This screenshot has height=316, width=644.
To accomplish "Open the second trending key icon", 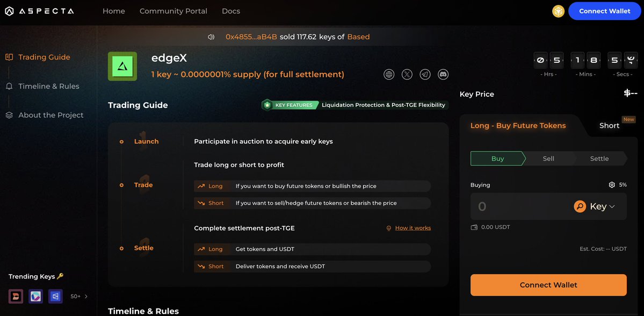I will (36, 296).
